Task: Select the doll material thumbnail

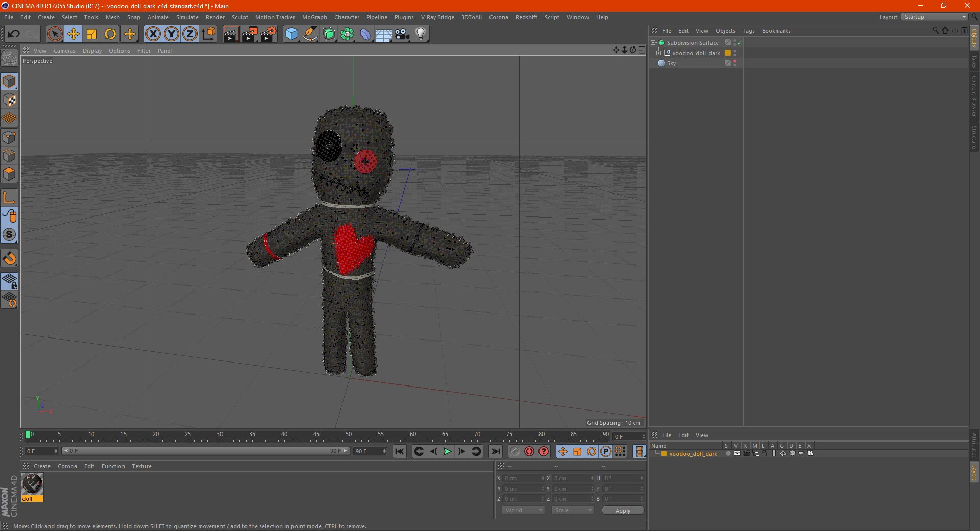Action: point(32,485)
